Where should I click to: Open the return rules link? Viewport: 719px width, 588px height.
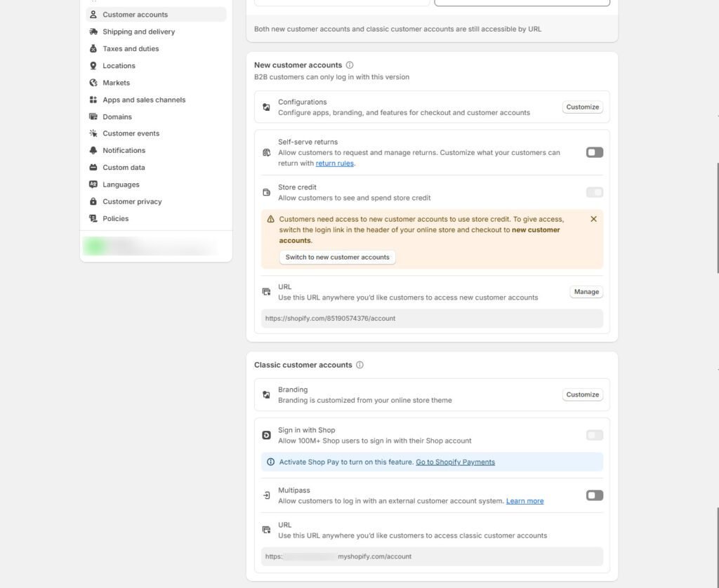pos(335,163)
